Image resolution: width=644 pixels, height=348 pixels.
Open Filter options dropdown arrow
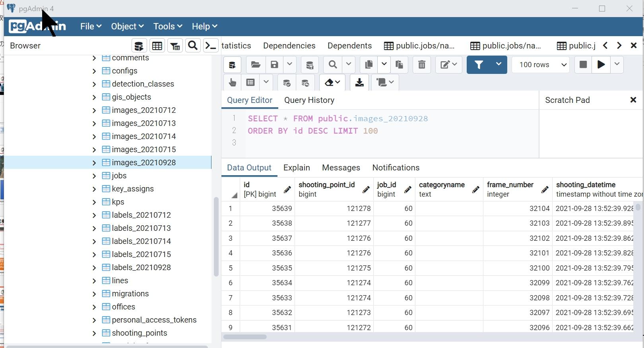pos(499,65)
